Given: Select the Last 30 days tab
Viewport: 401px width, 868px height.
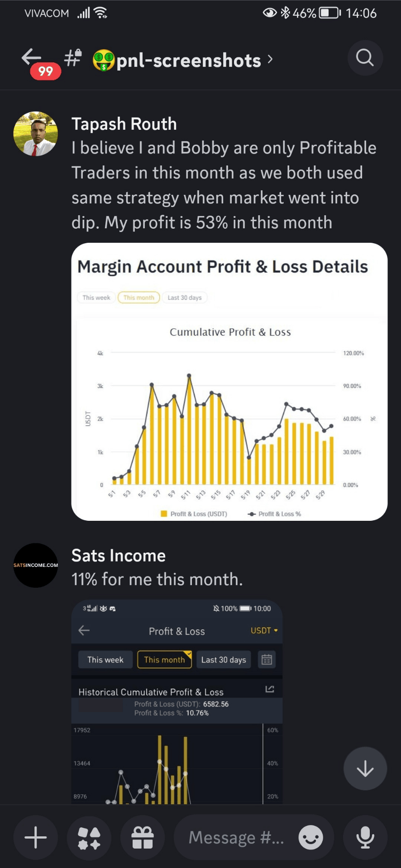Looking at the screenshot, I should 224,660.
